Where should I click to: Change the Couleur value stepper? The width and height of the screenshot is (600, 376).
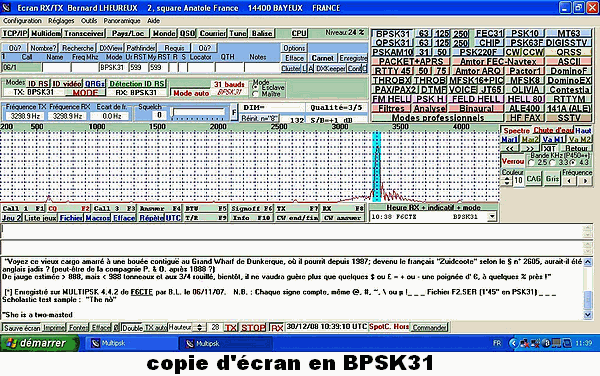[x=507, y=180]
